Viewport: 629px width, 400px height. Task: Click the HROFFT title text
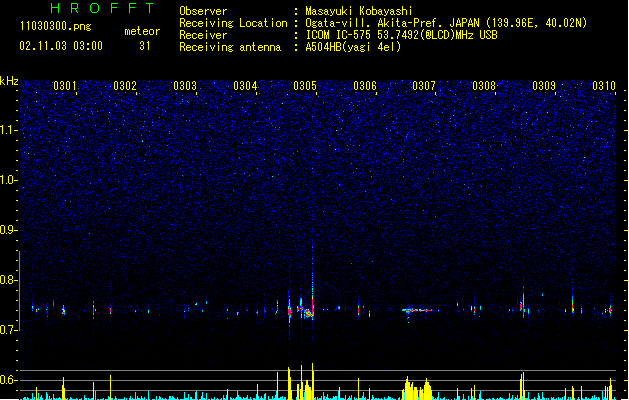click(x=102, y=8)
